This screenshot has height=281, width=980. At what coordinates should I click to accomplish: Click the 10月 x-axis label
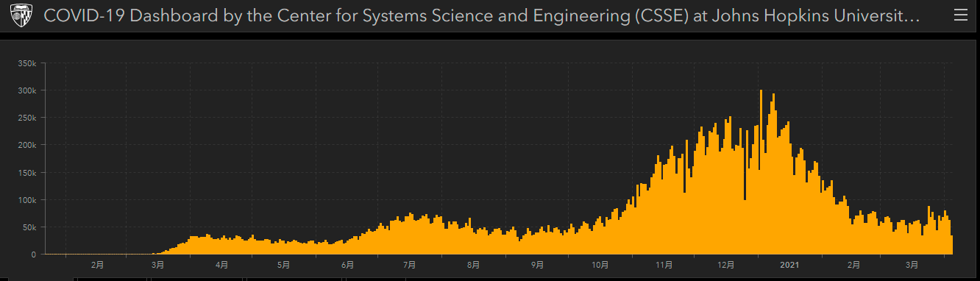pos(600,265)
